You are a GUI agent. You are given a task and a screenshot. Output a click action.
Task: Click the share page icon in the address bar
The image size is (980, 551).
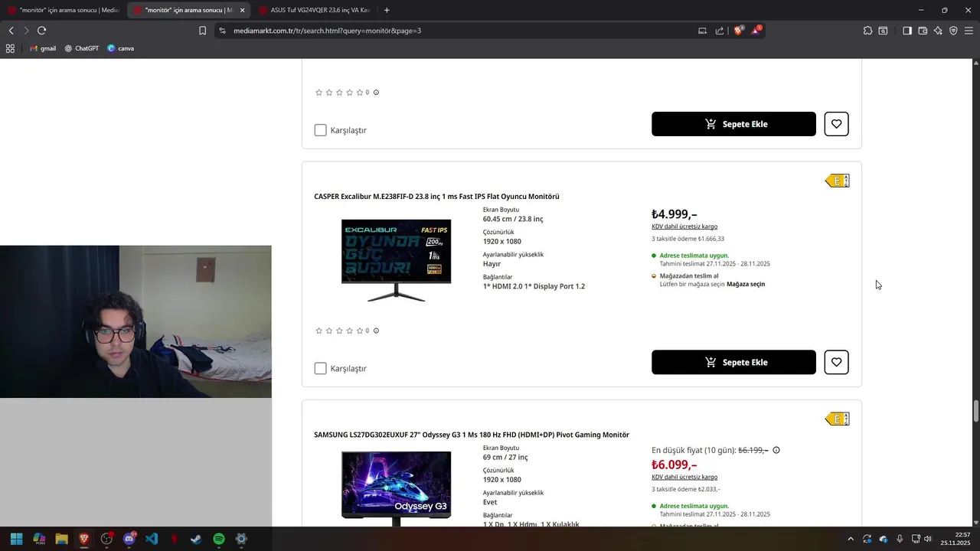pos(720,31)
